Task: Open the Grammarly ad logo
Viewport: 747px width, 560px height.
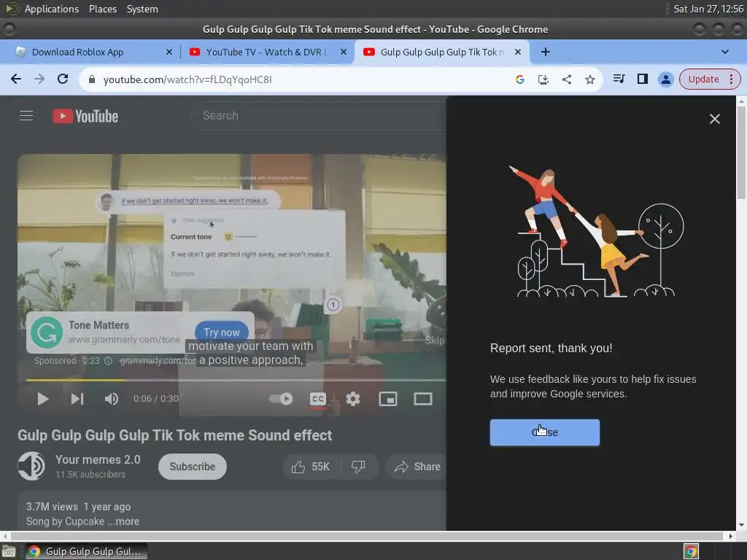Action: pyautogui.click(x=47, y=332)
